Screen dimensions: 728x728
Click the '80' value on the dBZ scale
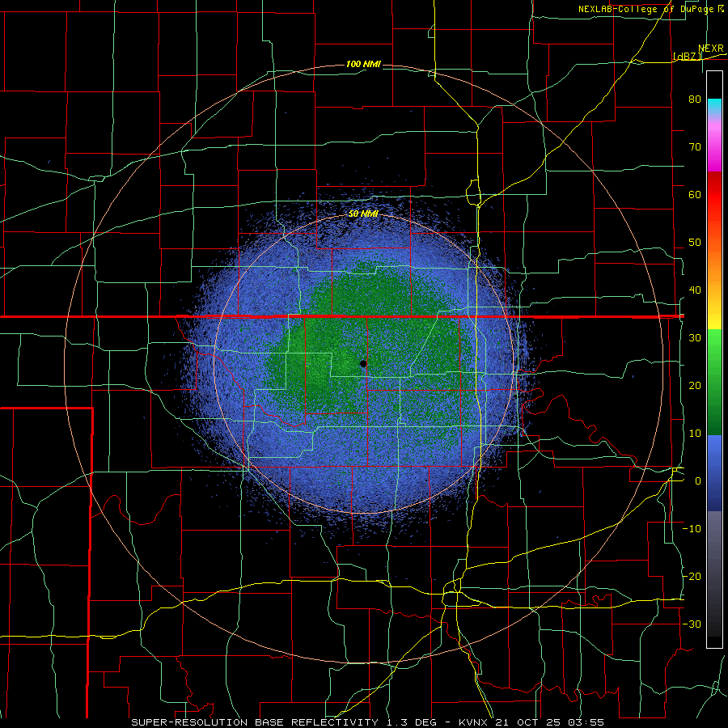point(695,99)
